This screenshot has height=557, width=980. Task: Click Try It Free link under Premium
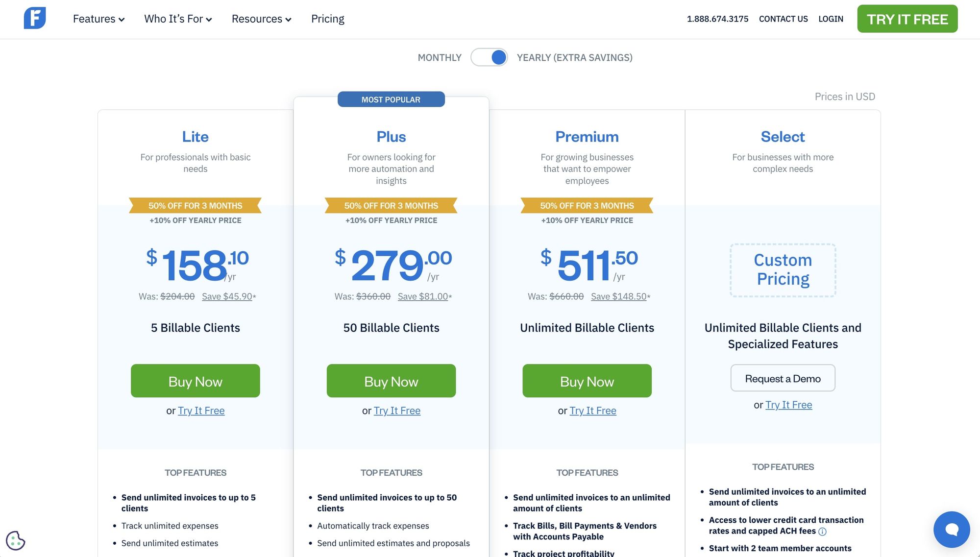tap(592, 411)
